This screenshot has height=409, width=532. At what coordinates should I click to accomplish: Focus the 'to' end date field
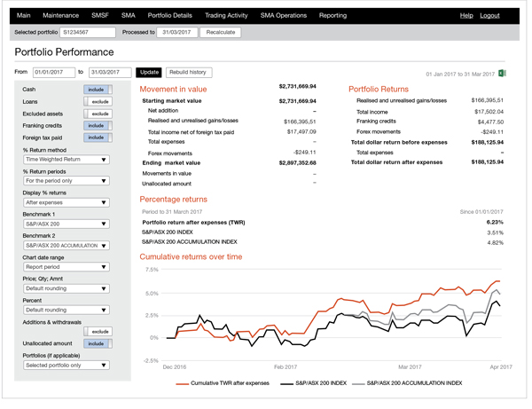tap(110, 72)
